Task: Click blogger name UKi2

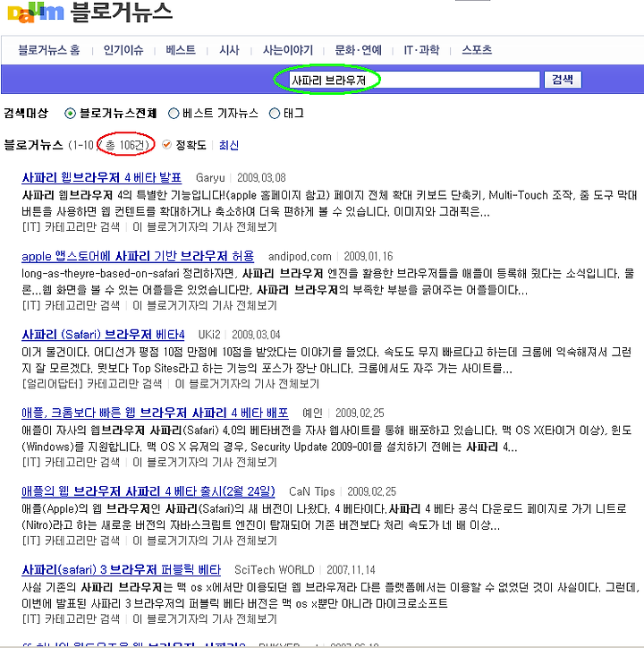Action: click(x=209, y=335)
